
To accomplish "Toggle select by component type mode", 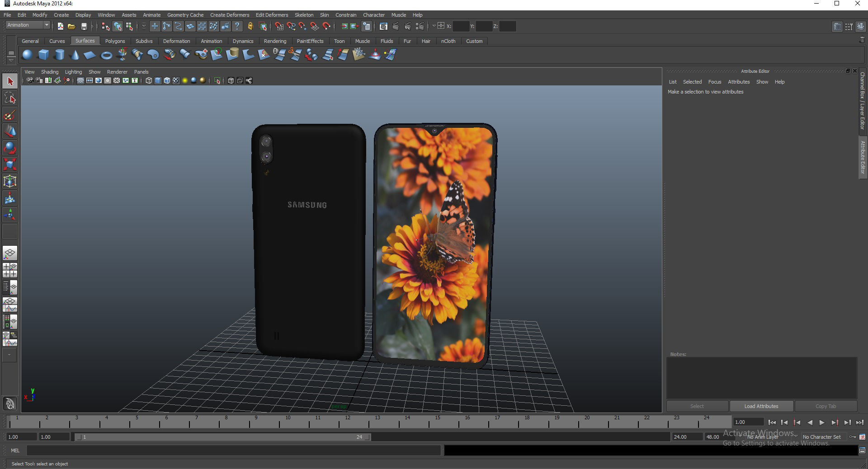I will click(x=129, y=26).
